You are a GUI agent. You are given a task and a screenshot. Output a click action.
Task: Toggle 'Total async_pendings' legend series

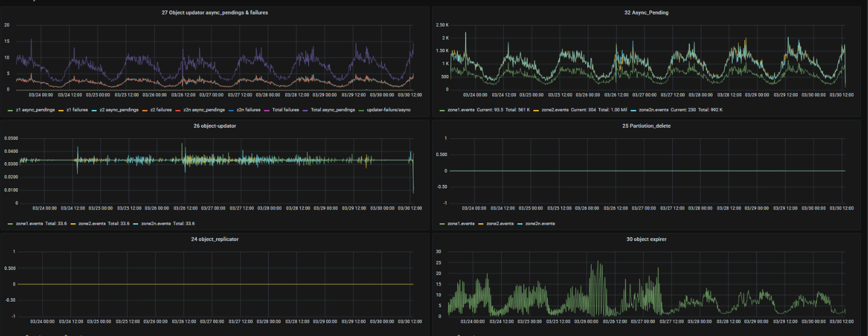click(332, 110)
